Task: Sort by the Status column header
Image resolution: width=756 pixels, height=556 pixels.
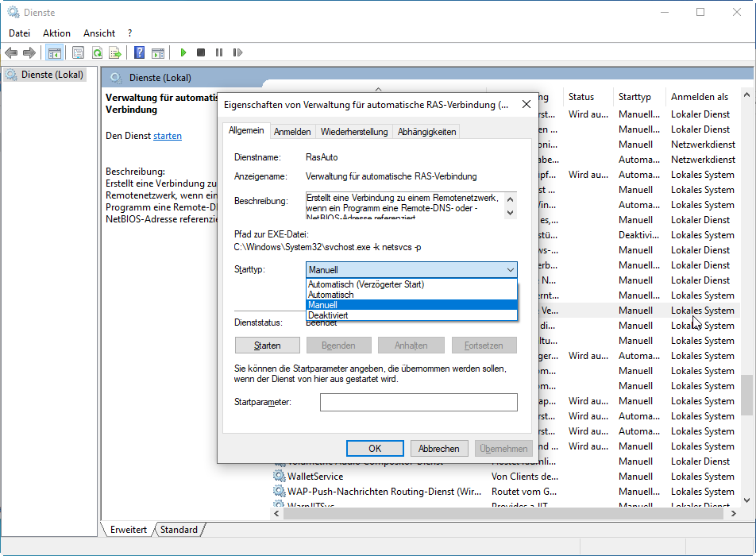Action: [x=588, y=97]
